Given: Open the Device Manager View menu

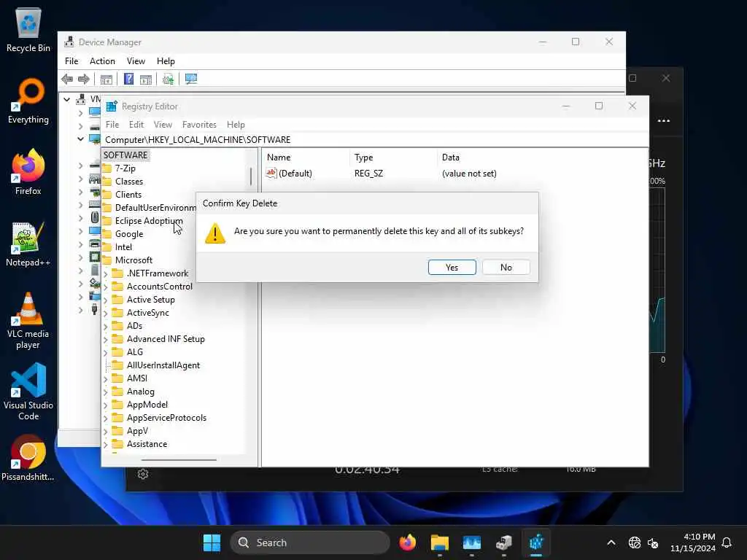Looking at the screenshot, I should pos(136,61).
